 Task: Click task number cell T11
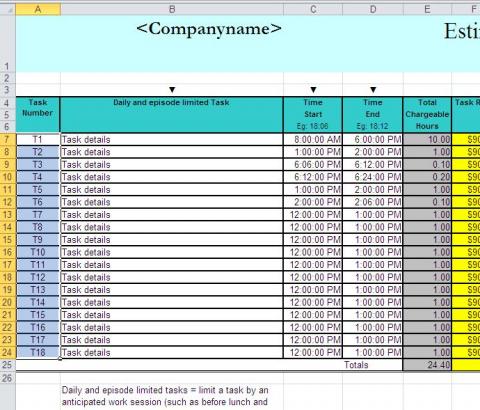38,265
